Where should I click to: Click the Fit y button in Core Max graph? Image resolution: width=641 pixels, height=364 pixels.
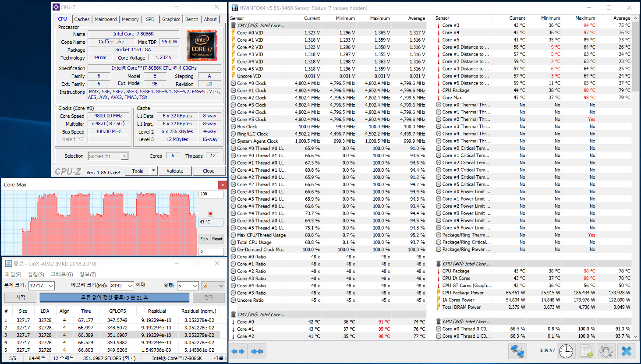(x=204, y=239)
